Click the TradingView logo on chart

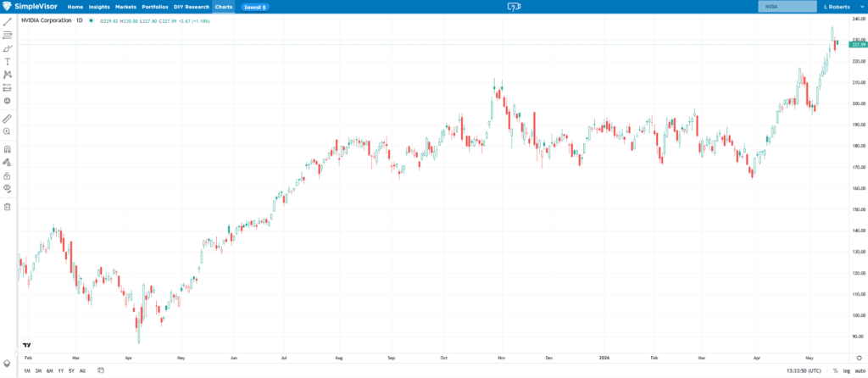(26, 344)
